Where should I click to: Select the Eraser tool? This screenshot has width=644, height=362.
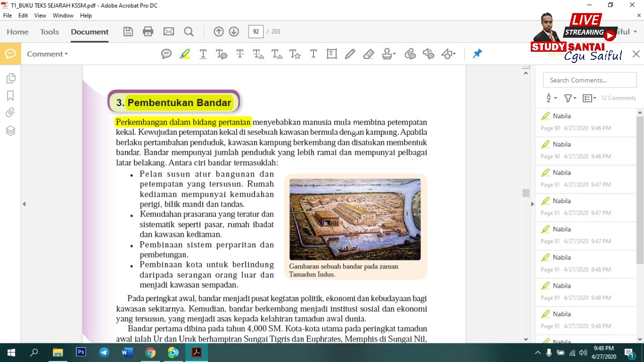pyautogui.click(x=368, y=54)
